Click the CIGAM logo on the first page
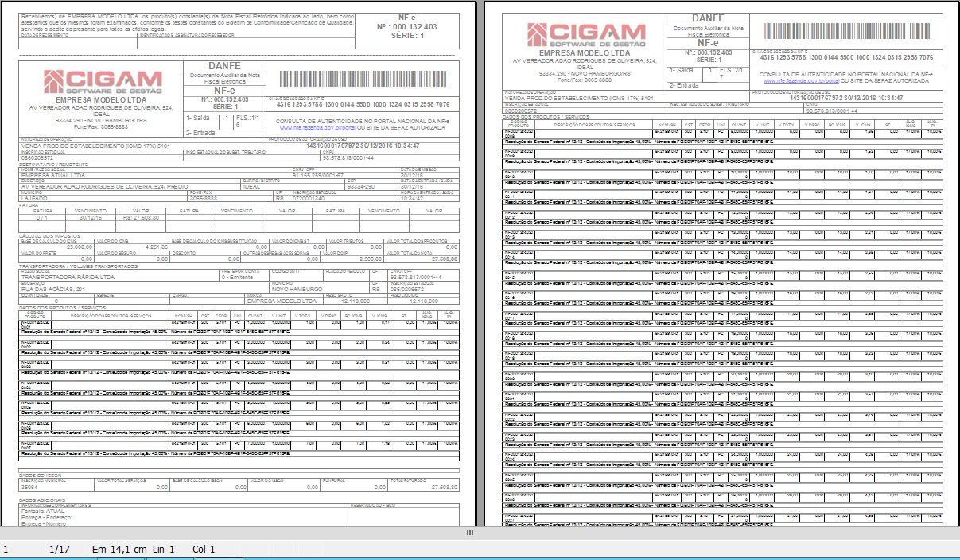The width and height of the screenshot is (960, 560). [103, 84]
